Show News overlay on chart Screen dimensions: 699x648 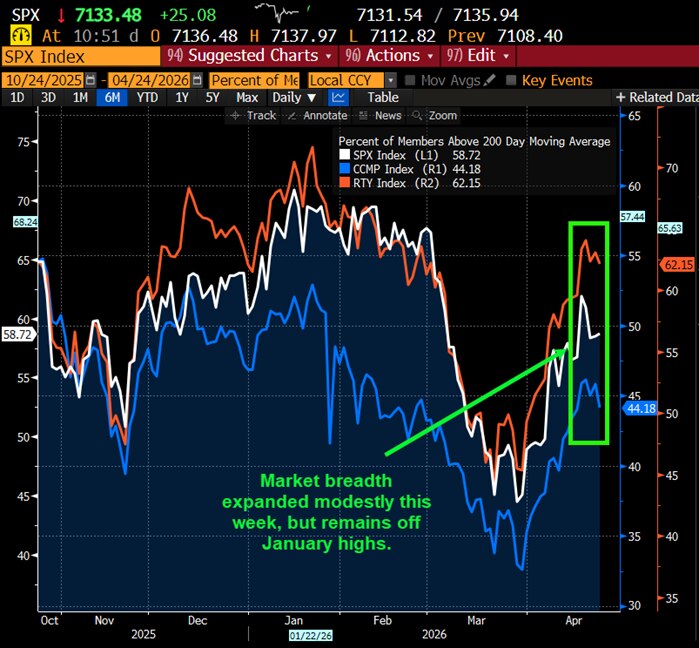tap(383, 116)
